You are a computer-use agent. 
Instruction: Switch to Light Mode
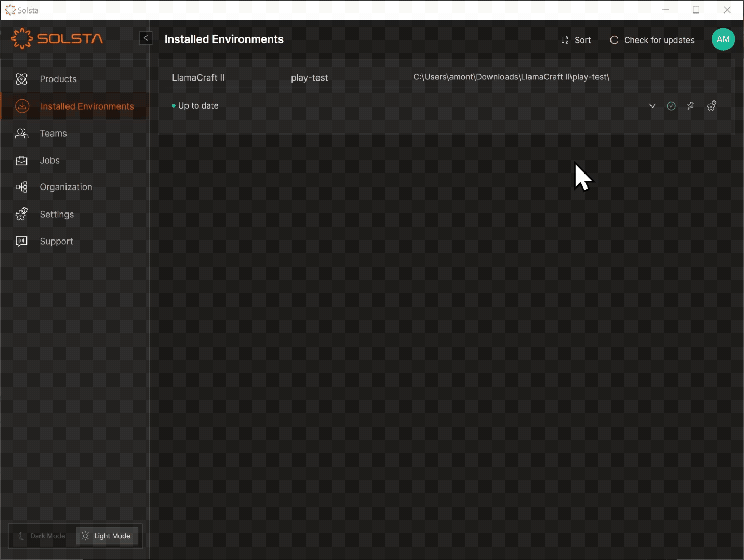tap(107, 536)
